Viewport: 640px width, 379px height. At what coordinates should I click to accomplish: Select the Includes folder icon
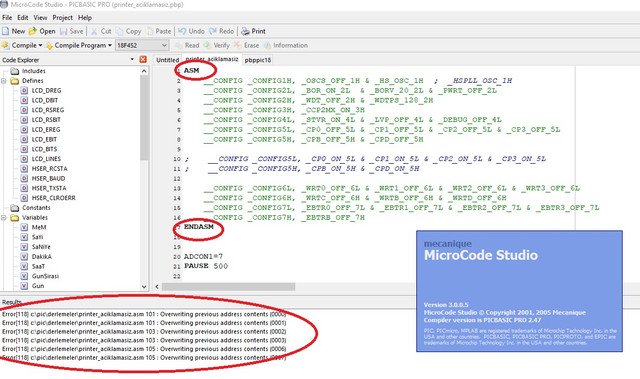[15, 71]
